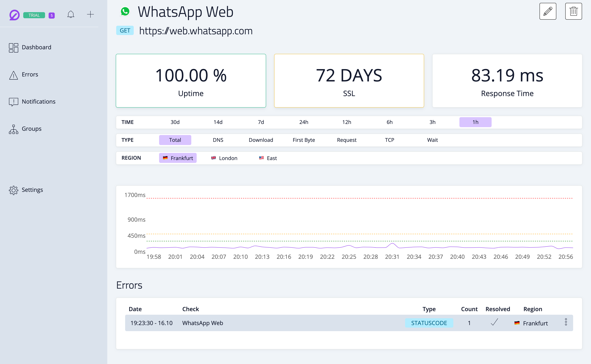Click the STATUSCODE type badge
This screenshot has width=591, height=364.
[429, 323]
